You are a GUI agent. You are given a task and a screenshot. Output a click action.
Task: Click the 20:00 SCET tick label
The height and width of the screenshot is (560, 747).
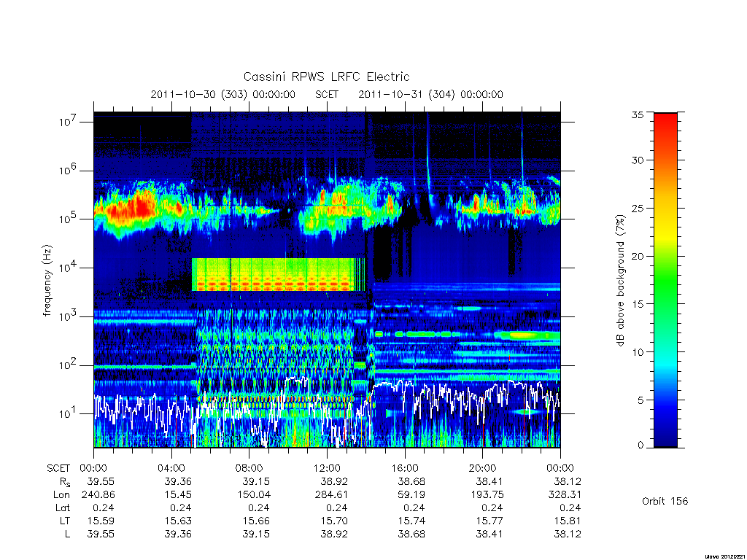point(483,468)
